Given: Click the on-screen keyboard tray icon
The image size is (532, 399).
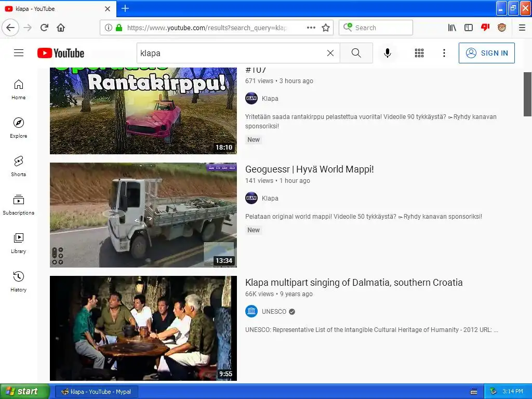Looking at the screenshot, I should (x=474, y=392).
